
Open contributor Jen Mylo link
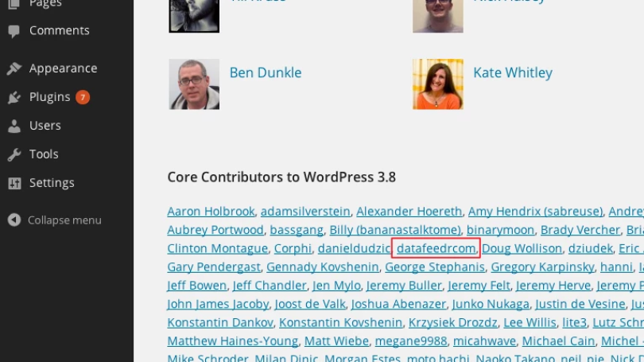(x=336, y=285)
